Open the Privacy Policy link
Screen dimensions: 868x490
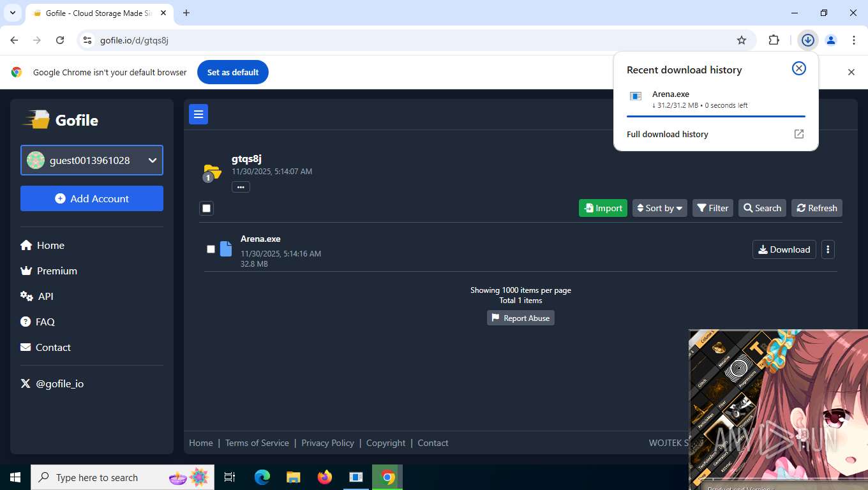(328, 443)
